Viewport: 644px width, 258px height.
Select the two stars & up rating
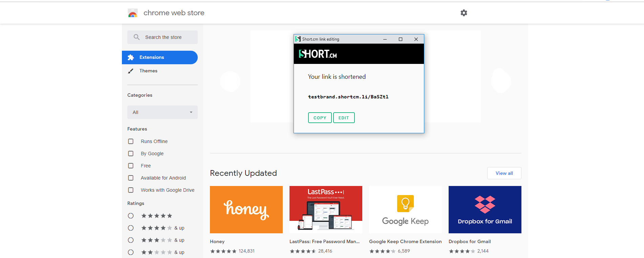coord(131,252)
